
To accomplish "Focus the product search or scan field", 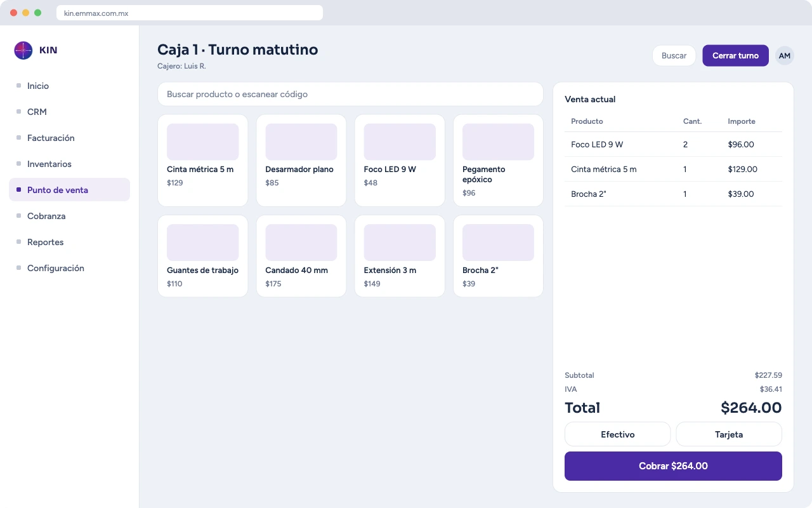I will 350,94.
